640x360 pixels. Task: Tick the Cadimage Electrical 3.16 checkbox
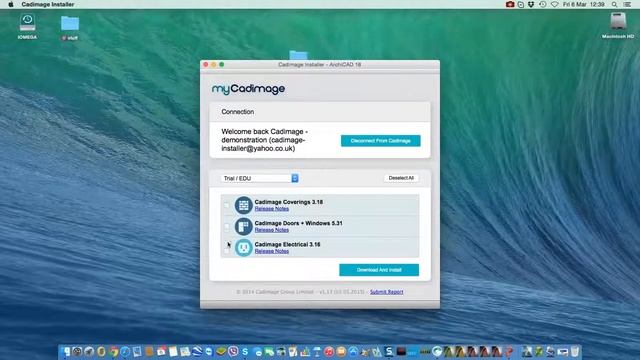click(x=227, y=249)
